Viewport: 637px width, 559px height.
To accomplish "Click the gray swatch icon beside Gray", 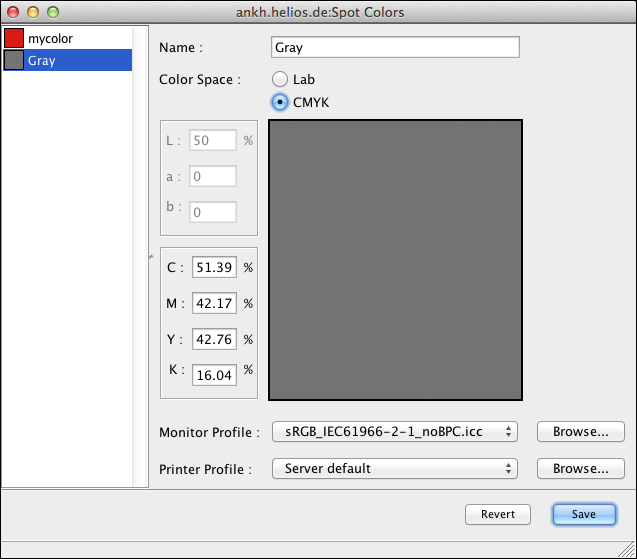I will [14, 60].
